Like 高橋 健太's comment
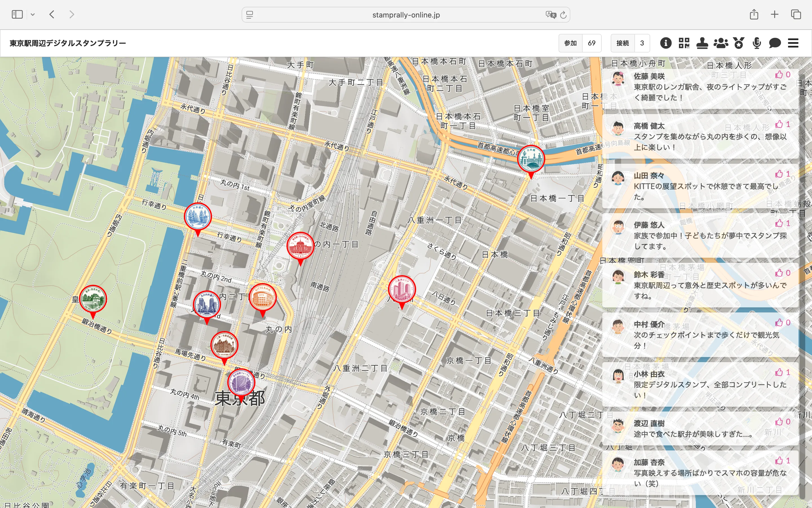Screen dimensions: 812x508 point(783,124)
